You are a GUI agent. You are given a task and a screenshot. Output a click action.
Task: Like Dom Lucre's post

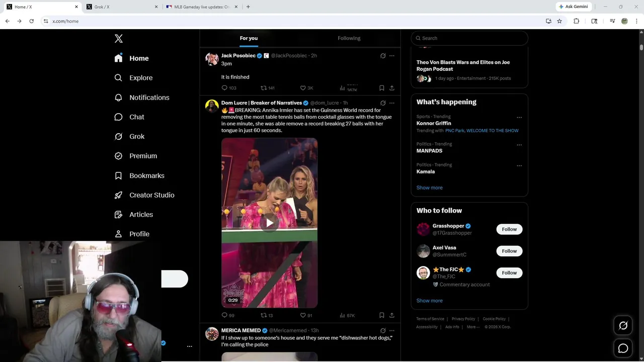[x=306, y=315]
